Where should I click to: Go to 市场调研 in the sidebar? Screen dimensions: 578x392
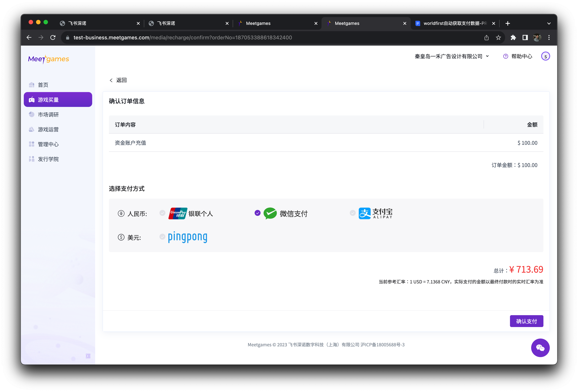[48, 115]
